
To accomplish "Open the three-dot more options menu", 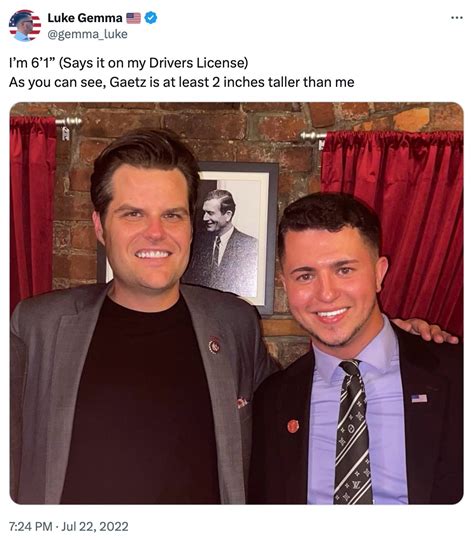I will click(457, 18).
